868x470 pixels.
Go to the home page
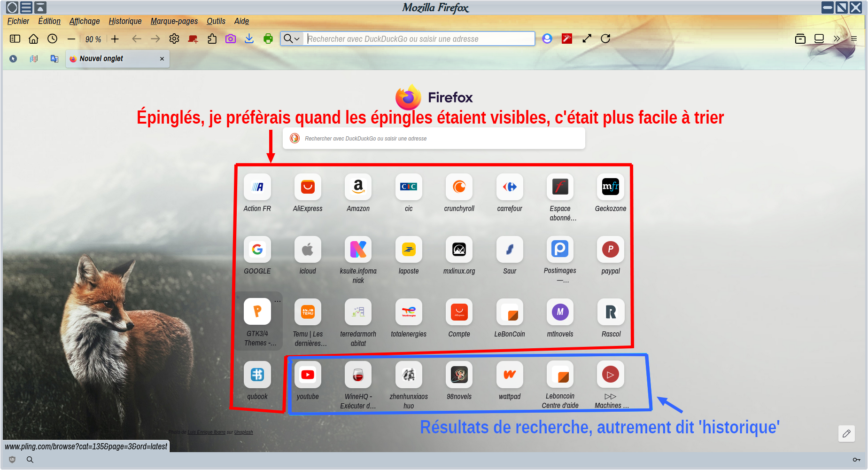pos(33,39)
